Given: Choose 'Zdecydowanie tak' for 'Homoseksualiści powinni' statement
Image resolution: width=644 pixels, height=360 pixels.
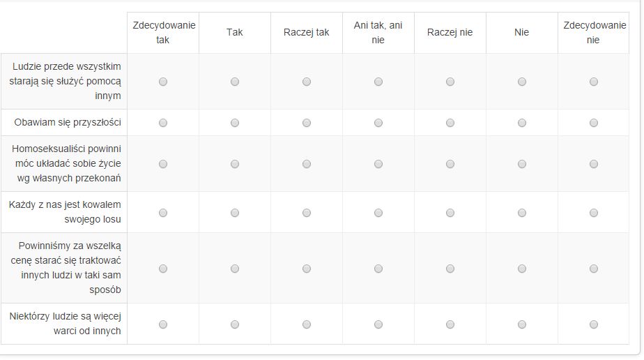Looking at the screenshot, I should pos(163,164).
